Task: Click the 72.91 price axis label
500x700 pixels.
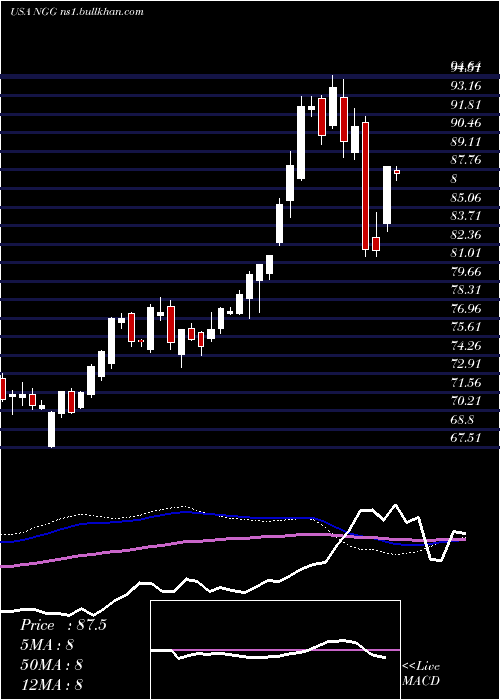Action: [466, 364]
